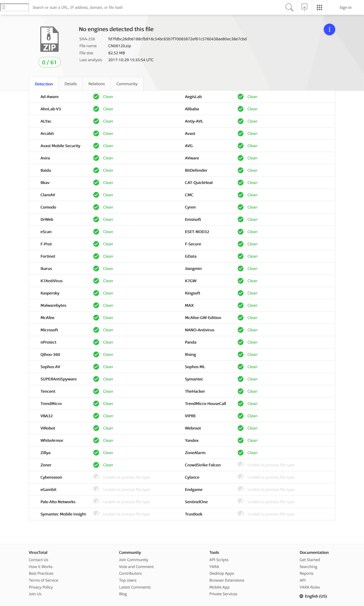Click the 0 / 61 detection score badge
Image resolution: width=364 pixels, height=606 pixels.
click(x=49, y=62)
